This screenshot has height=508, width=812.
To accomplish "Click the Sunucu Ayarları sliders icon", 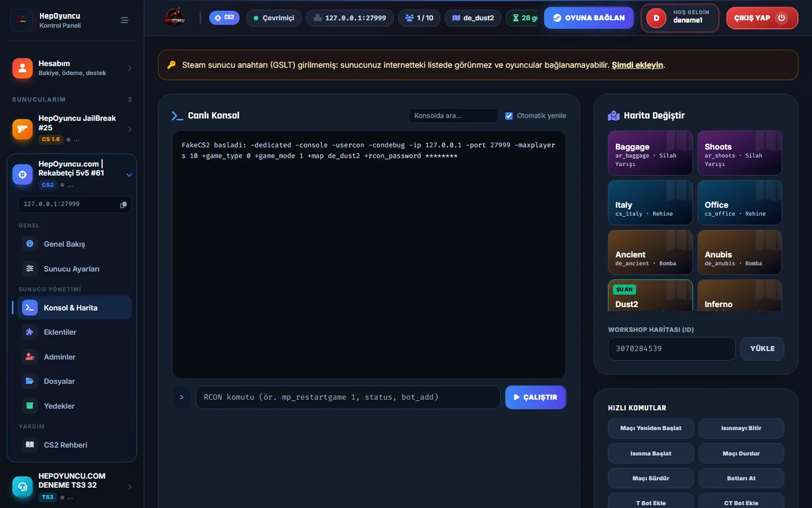I will [x=30, y=269].
